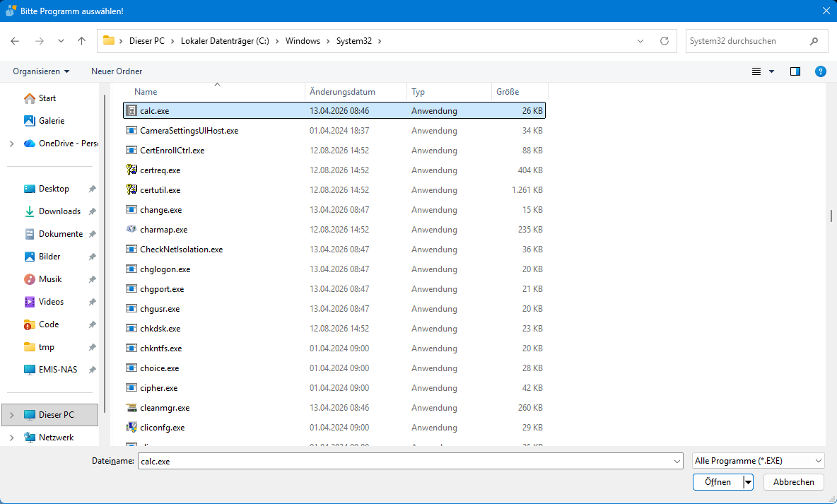Expand the Netzwerk tree node
Image resolution: width=837 pixels, height=504 pixels.
point(12,438)
